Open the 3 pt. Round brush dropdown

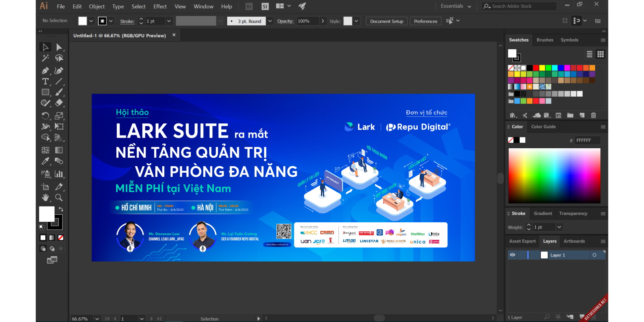click(x=270, y=21)
